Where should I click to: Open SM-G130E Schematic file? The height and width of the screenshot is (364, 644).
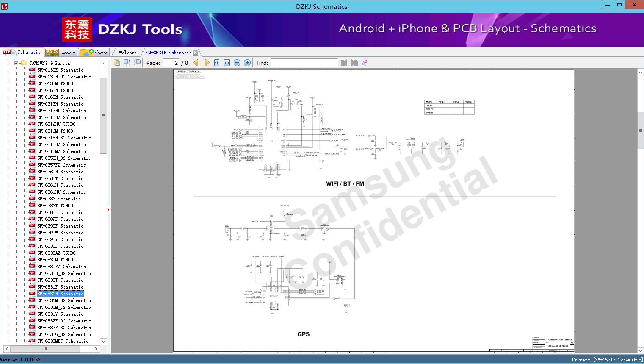pos(60,70)
